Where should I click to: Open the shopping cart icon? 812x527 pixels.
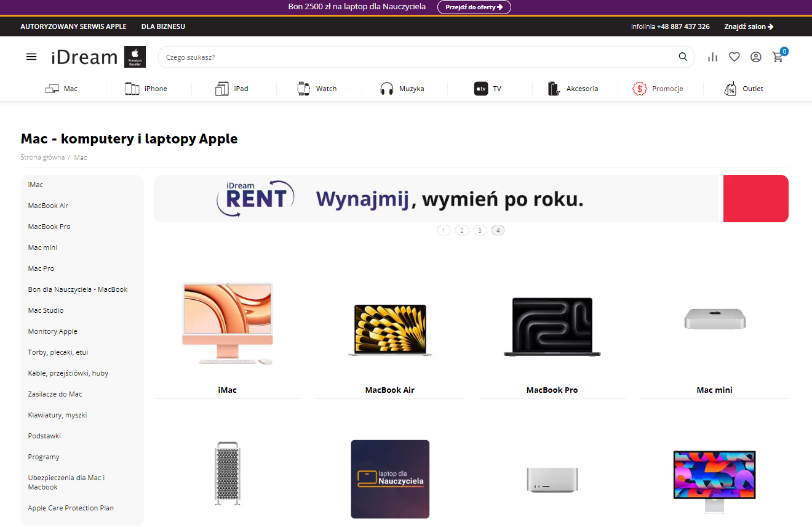click(x=778, y=57)
